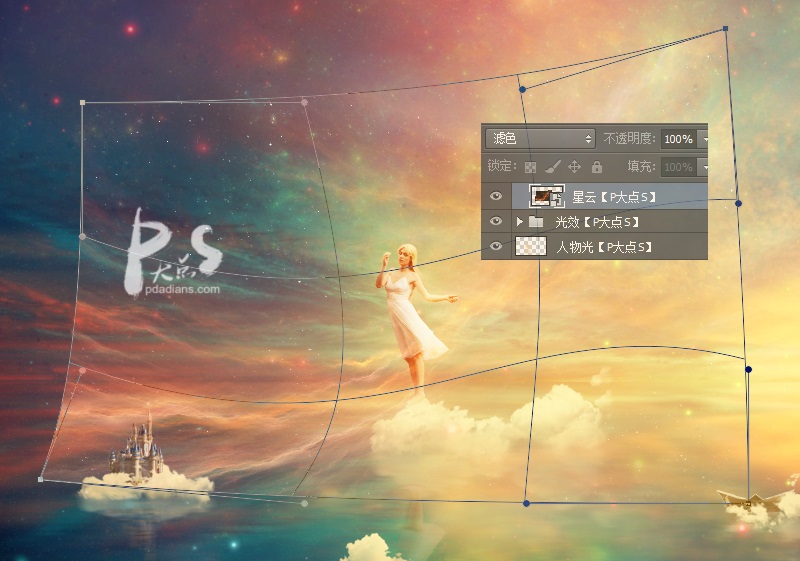Click the 光效 group folder icon
Image resolution: width=800 pixels, height=561 pixels.
click(536, 221)
